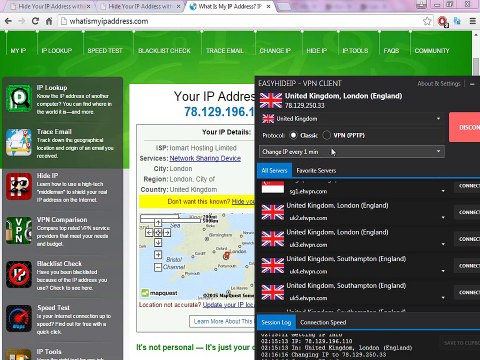Open the SPEED TEST menu item
Screen dimensions: 480x360
pyautogui.click(x=105, y=51)
